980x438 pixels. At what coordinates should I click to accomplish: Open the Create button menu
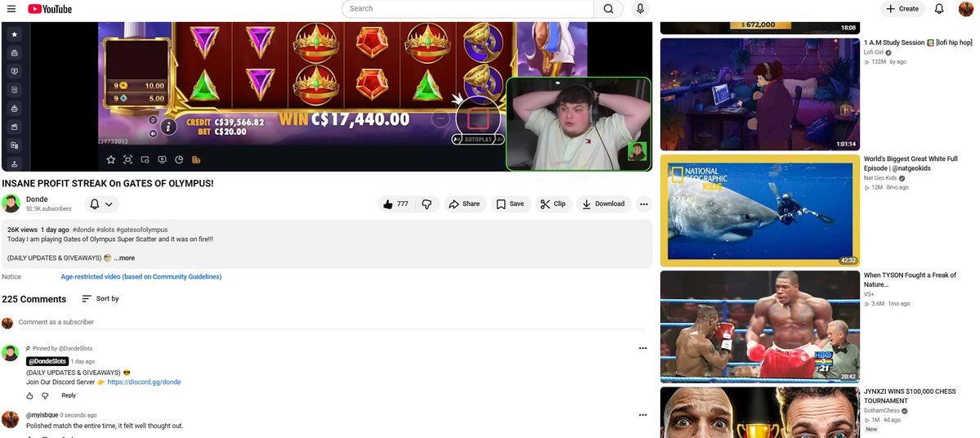pos(902,9)
